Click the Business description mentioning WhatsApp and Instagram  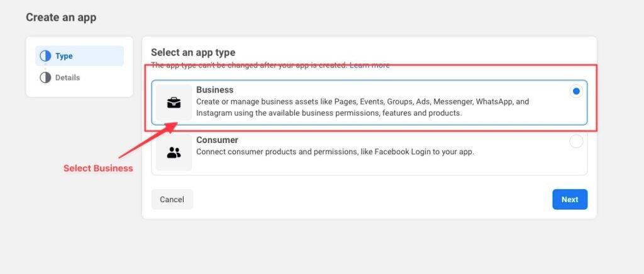pyautogui.click(x=363, y=107)
